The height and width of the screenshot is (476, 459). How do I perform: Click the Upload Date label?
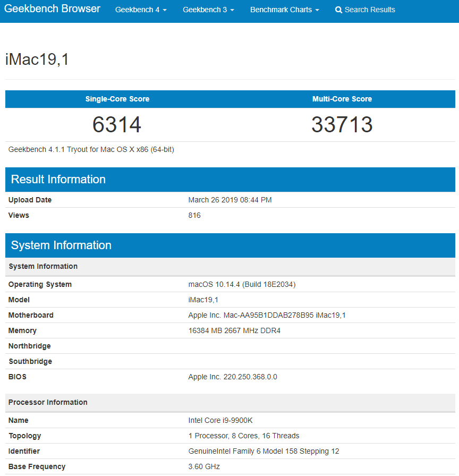[x=30, y=200]
